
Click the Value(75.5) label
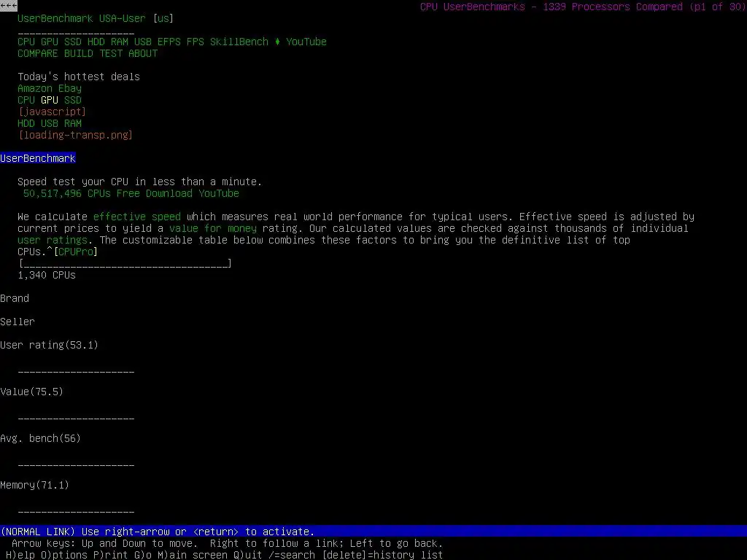click(32, 392)
